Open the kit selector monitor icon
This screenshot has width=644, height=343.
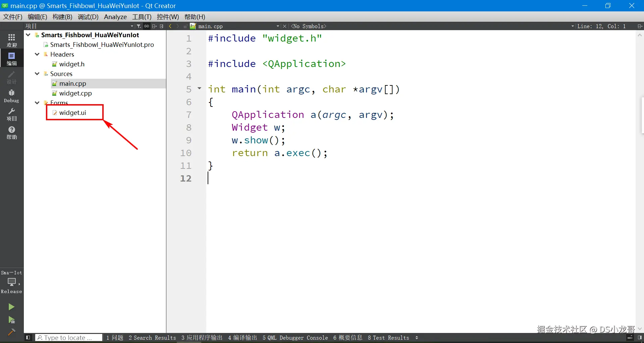click(x=12, y=282)
